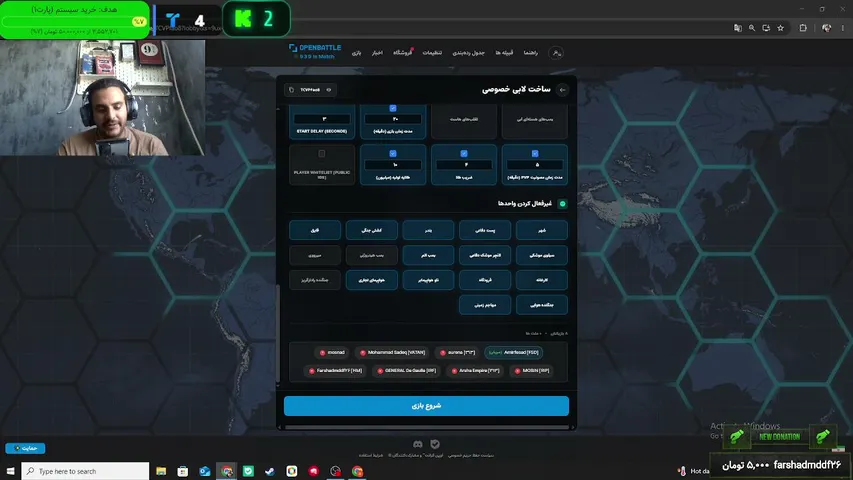Open File Explorer from taskbar
This screenshot has width=853, height=480.
[x=161, y=471]
